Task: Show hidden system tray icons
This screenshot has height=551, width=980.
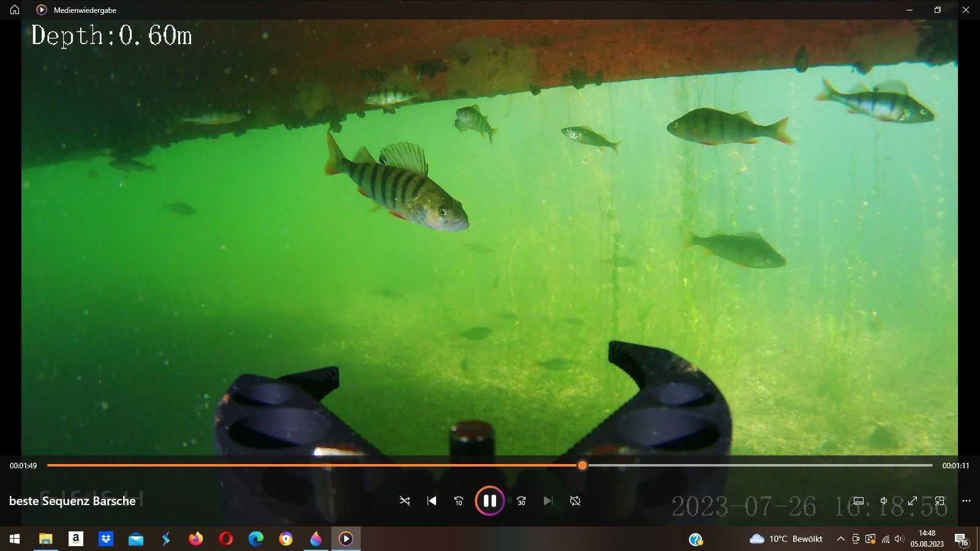Action: (840, 539)
